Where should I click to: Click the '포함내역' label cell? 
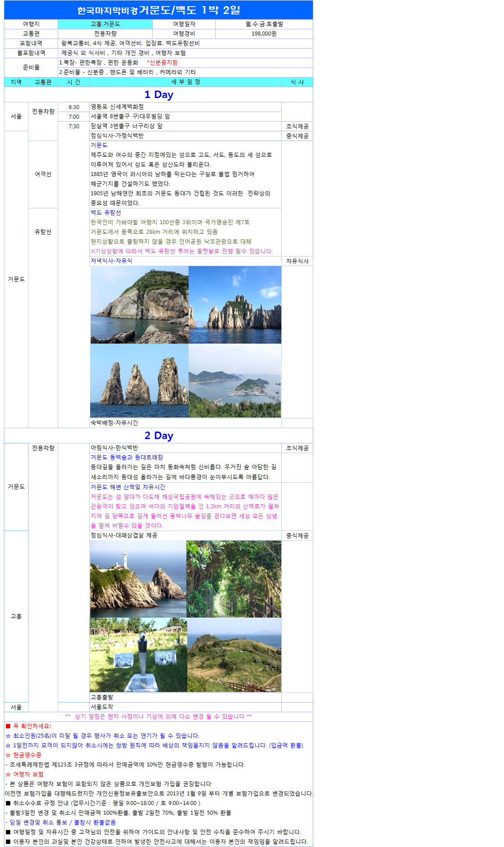coord(31,43)
